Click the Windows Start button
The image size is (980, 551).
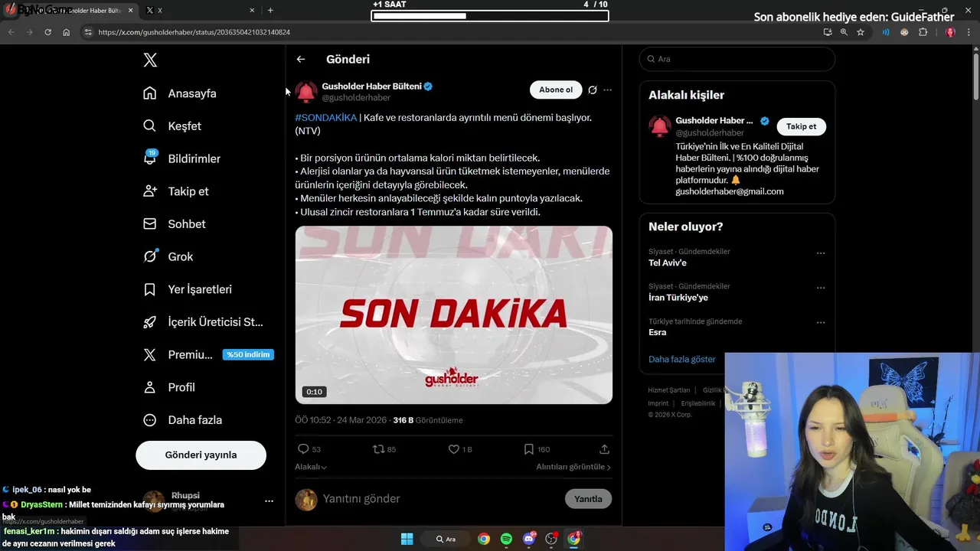pyautogui.click(x=407, y=539)
